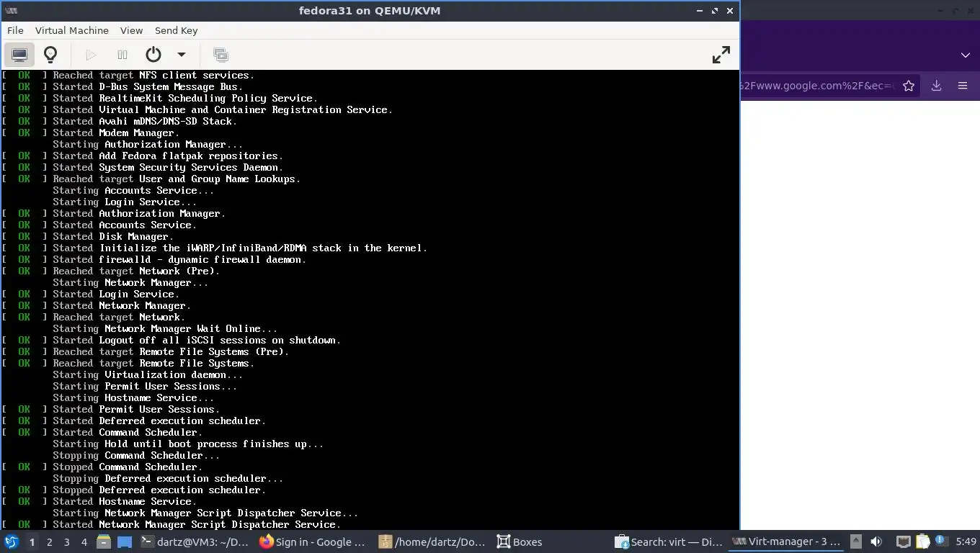Switch to workspace 3
The height and width of the screenshot is (553, 980).
click(x=67, y=542)
